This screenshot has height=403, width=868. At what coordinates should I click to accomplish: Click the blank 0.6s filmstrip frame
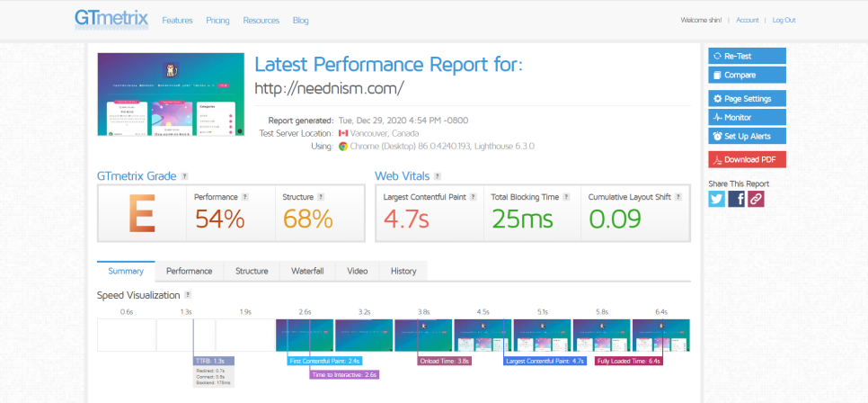[126, 336]
